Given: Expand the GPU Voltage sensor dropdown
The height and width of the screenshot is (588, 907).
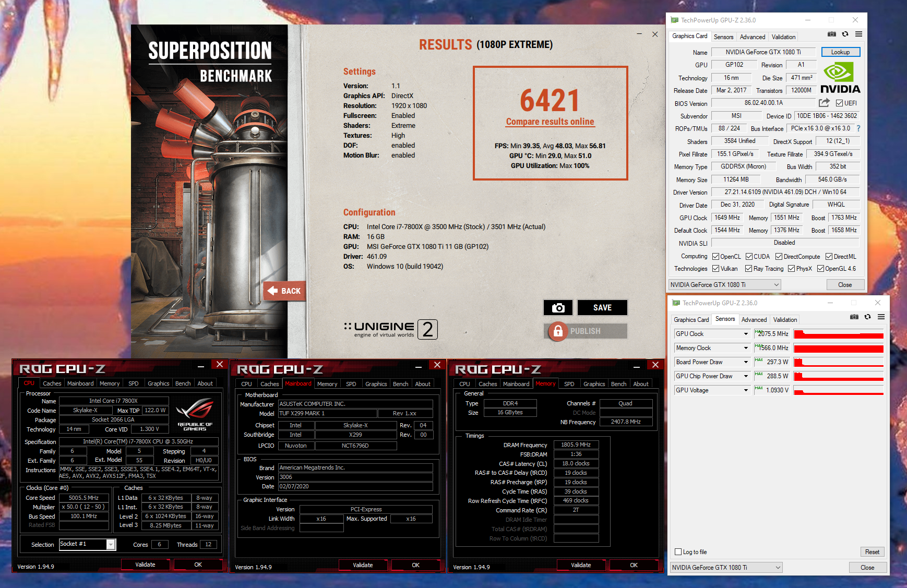Looking at the screenshot, I should (x=746, y=390).
